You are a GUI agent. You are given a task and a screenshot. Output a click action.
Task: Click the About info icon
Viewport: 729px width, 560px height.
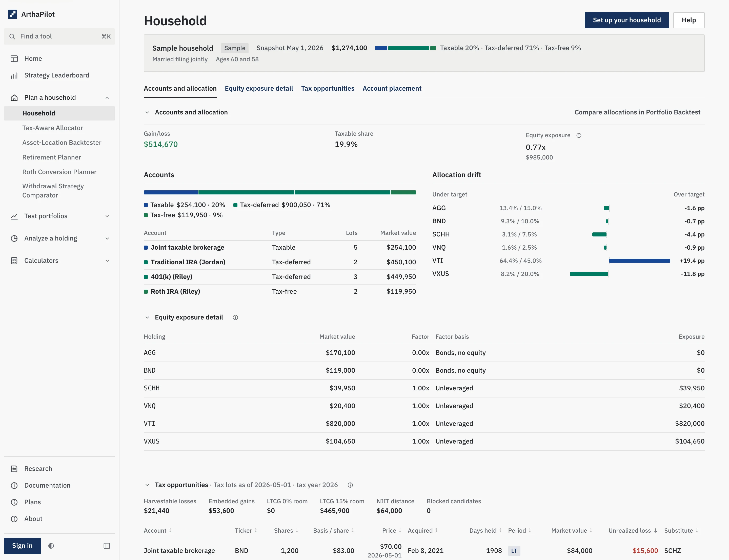tap(14, 519)
